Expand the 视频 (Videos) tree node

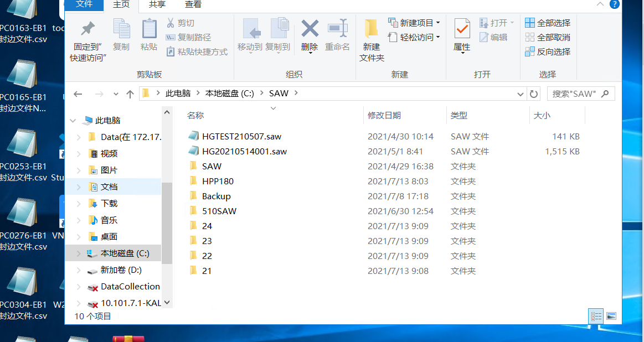point(79,154)
